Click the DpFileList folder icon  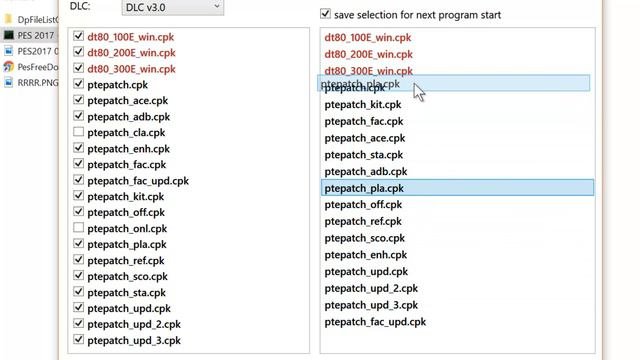(x=9, y=19)
